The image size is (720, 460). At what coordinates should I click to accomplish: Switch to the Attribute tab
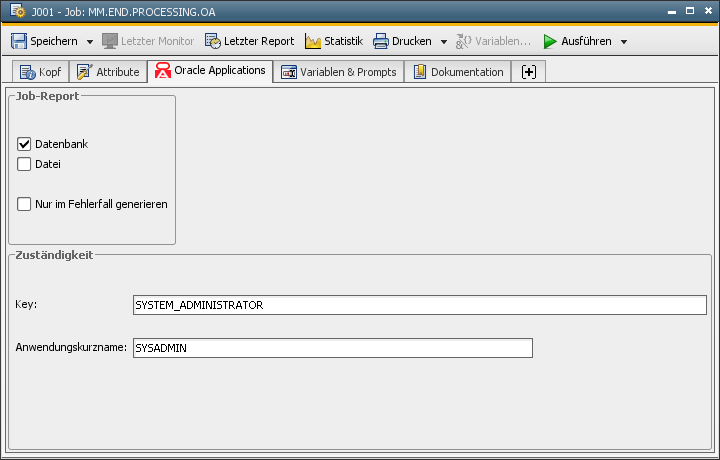tap(108, 72)
